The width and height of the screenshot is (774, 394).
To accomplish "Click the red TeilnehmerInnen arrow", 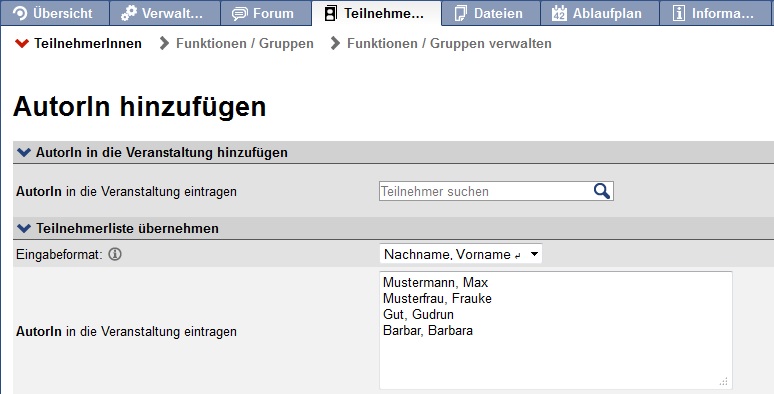I will coord(22,43).
